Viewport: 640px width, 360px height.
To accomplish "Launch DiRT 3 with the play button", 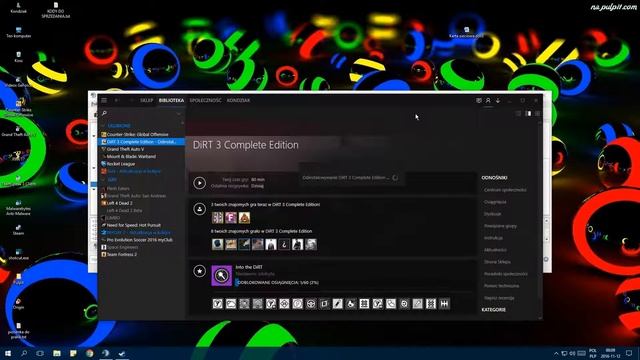I will (199, 183).
